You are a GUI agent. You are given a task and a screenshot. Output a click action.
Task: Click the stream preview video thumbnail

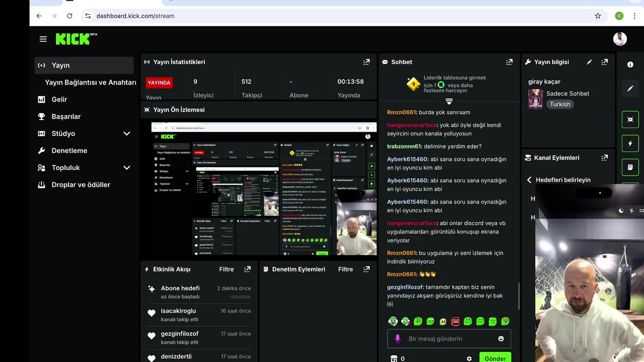pyautogui.click(x=264, y=189)
